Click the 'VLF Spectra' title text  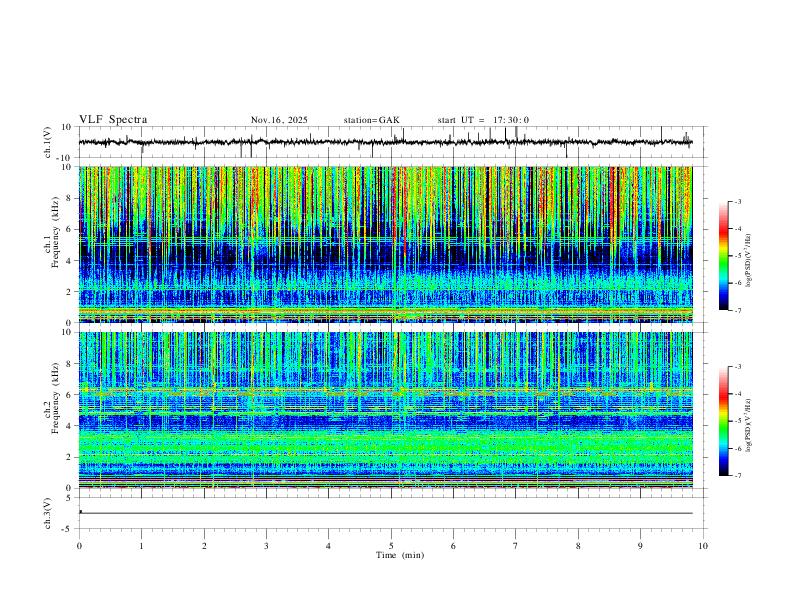coord(113,120)
